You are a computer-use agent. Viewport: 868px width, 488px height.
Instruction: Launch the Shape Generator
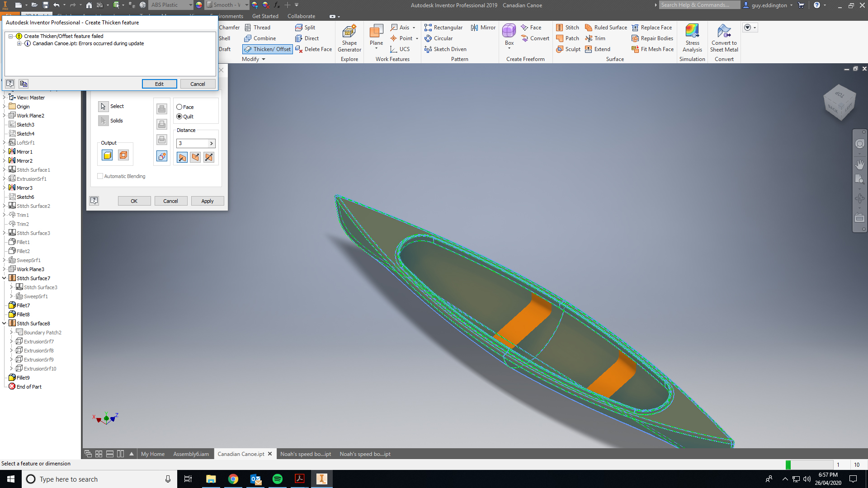[x=349, y=38]
